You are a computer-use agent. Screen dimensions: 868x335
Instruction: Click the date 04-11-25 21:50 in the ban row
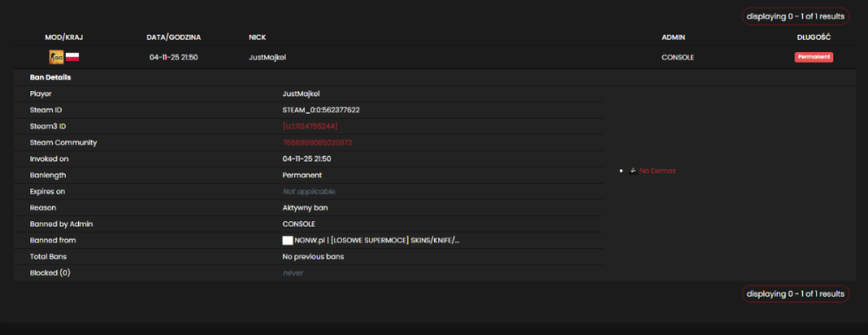pyautogui.click(x=174, y=57)
